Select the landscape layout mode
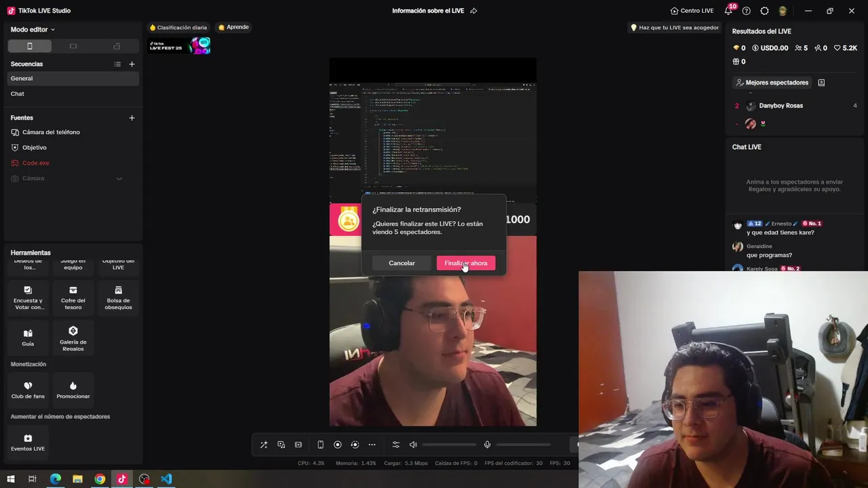 (73, 46)
